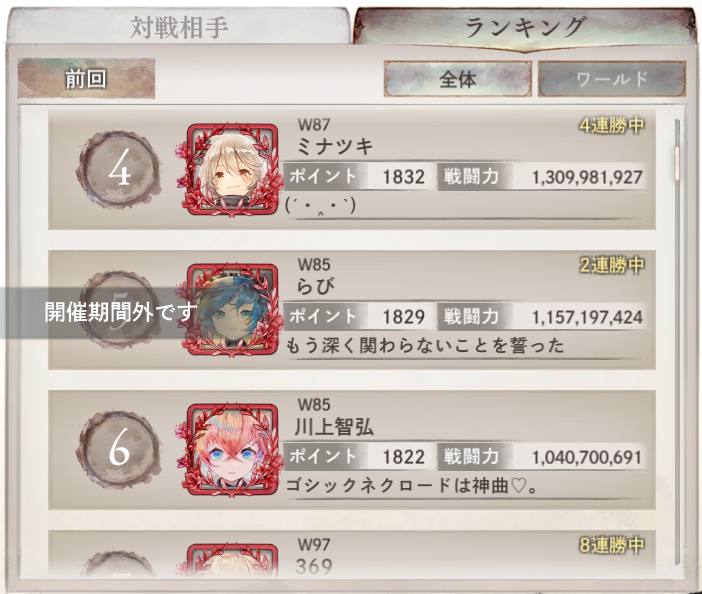The image size is (702, 594).
Task: Tap the partially visible avatar of player 369
Action: [231, 560]
